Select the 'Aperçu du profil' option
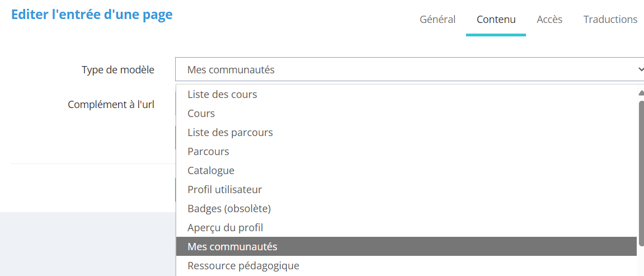The width and height of the screenshot is (644, 276). 225,228
